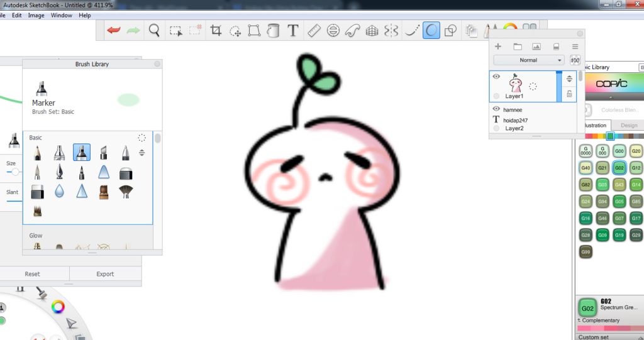The image size is (644, 340).
Task: Activate the Ruler tool
Action: point(314,30)
